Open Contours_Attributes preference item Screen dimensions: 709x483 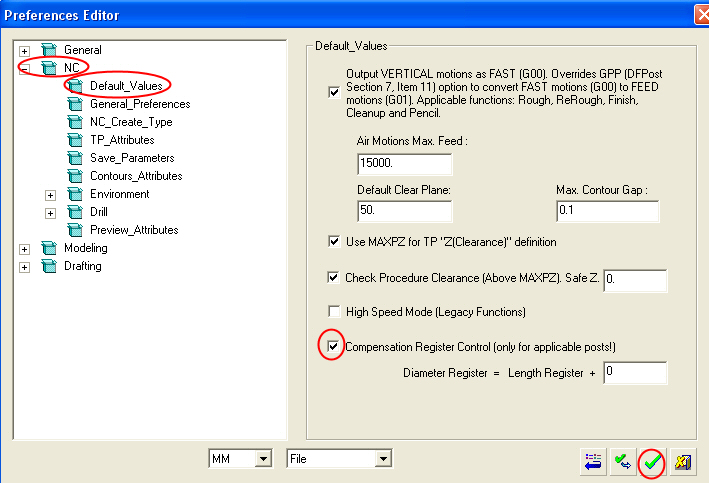[x=138, y=176]
